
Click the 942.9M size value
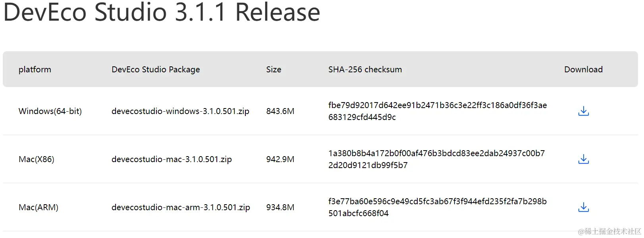coord(280,159)
